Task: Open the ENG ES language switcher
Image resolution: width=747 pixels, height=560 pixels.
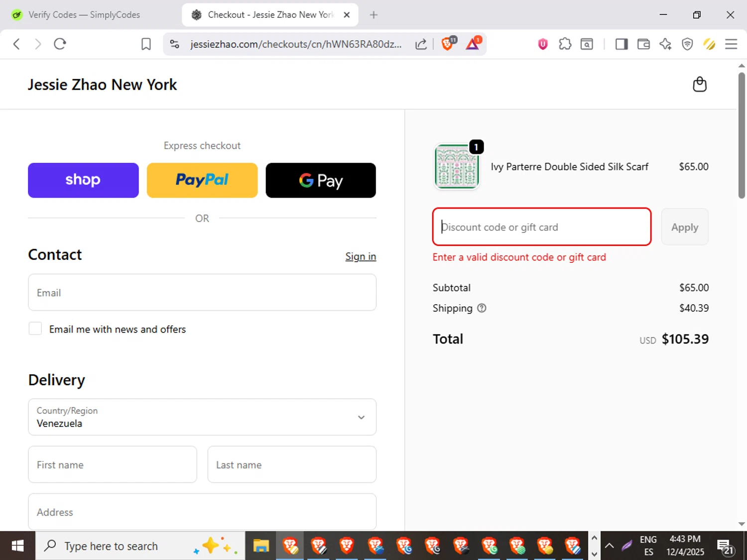Action: click(648, 546)
